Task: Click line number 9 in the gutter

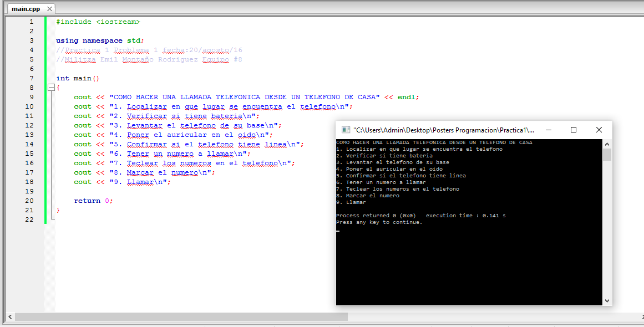Action: 31,97
